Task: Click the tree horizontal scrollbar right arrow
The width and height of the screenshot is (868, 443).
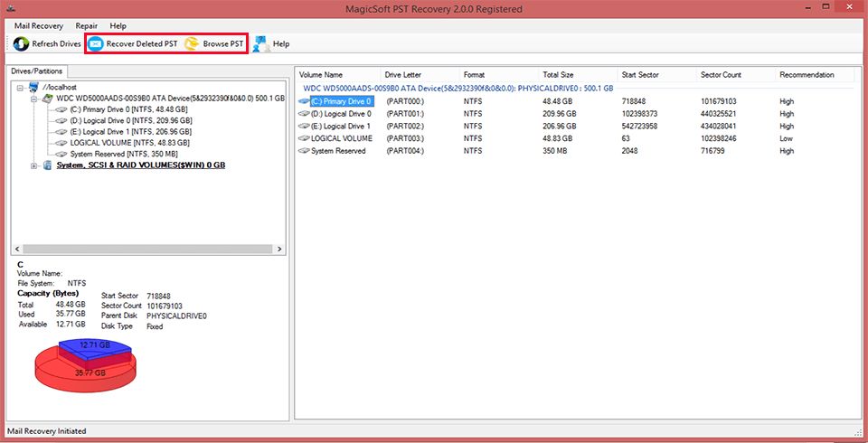Action: point(279,250)
